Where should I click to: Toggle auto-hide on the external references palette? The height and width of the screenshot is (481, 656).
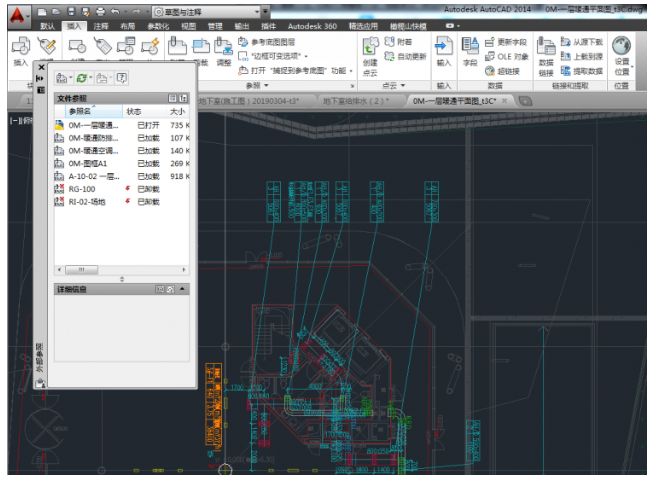coord(41,78)
